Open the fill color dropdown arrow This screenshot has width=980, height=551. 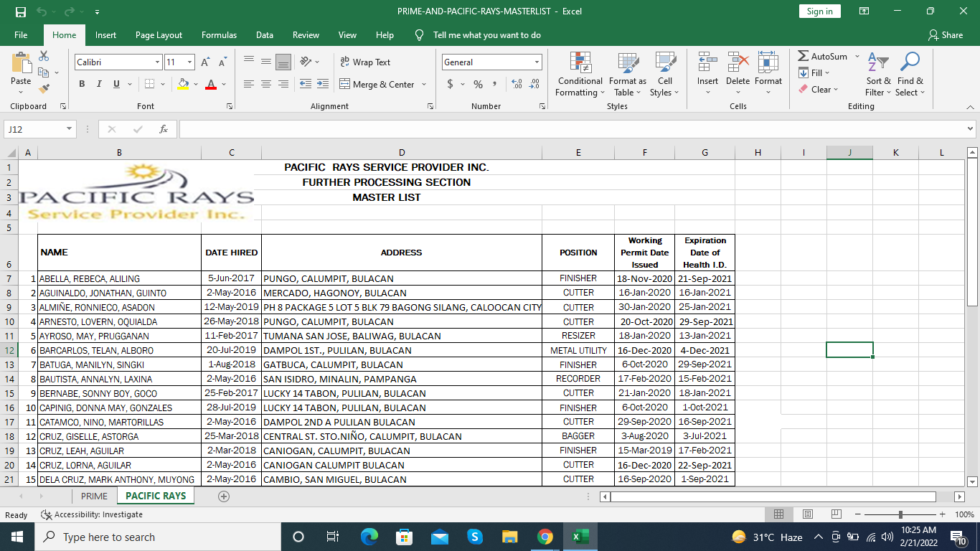click(x=195, y=84)
